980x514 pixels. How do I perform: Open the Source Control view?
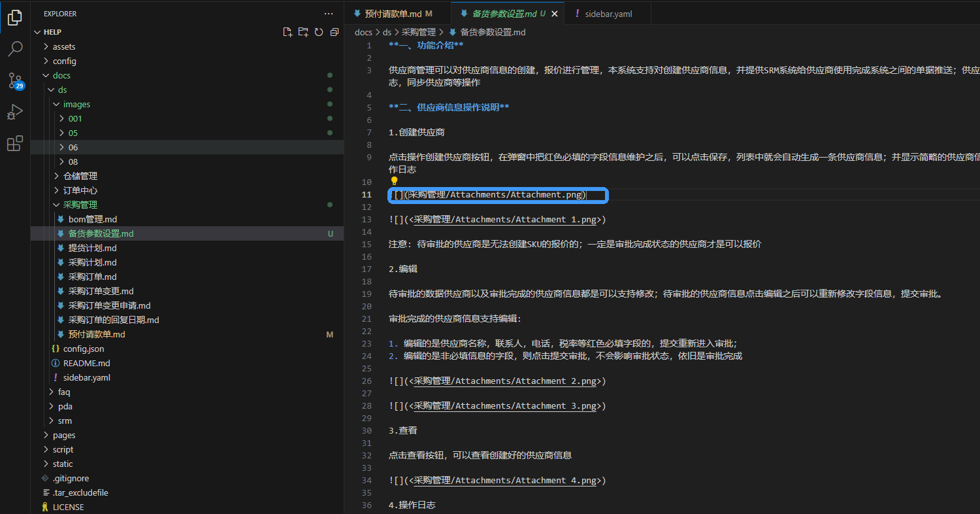coord(15,80)
